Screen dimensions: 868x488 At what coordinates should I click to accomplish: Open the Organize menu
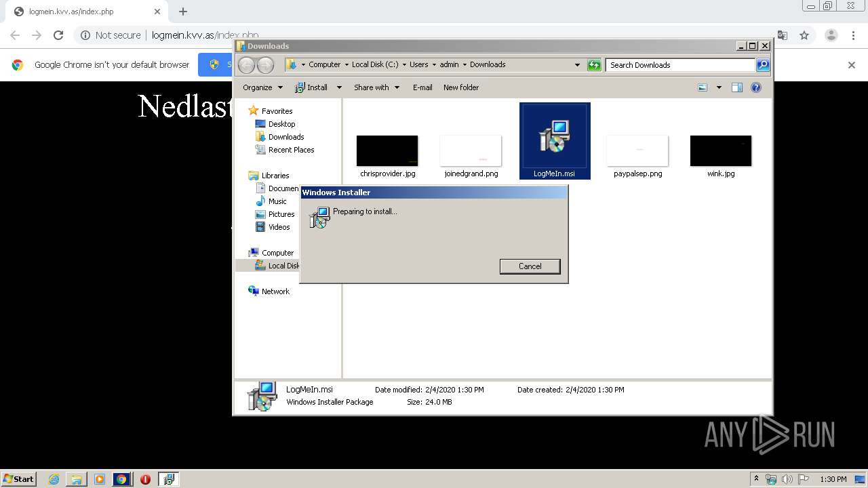click(x=262, y=87)
